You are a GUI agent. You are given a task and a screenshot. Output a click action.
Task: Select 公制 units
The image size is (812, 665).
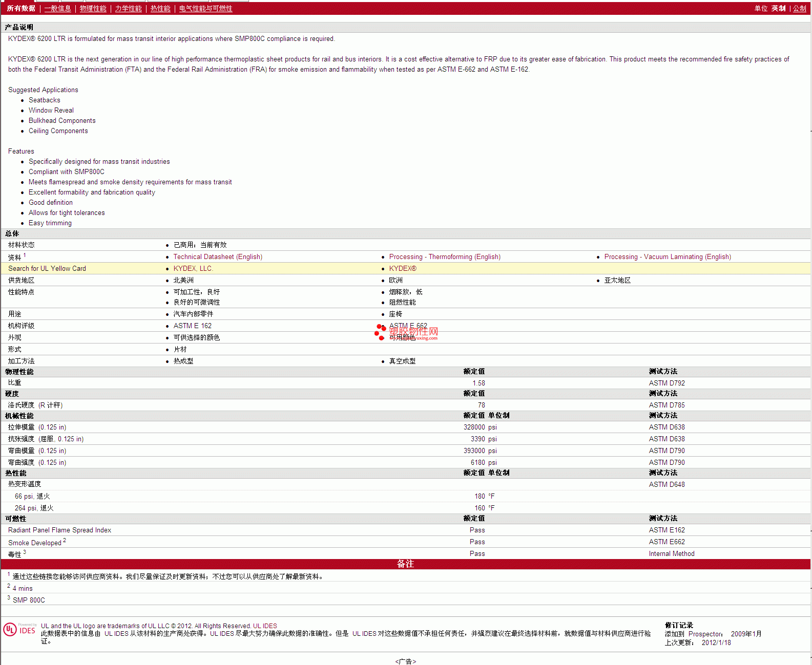coord(800,9)
